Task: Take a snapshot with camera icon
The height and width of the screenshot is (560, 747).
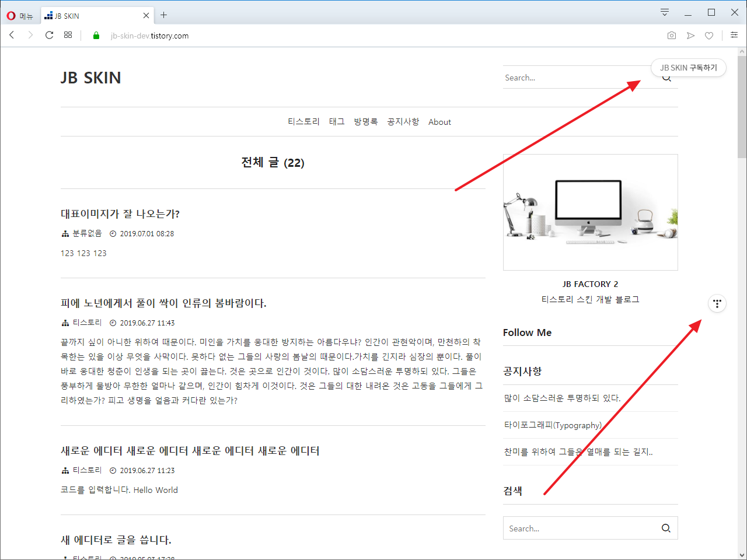Action: [672, 36]
